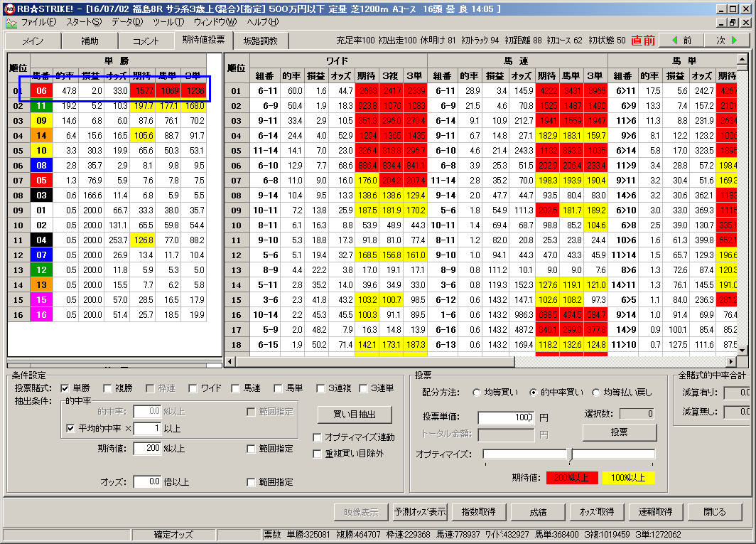Image resolution: width=756 pixels, height=544 pixels.
Task: Click the horizontal scrollbar left arrow
Action: pyautogui.click(x=230, y=361)
